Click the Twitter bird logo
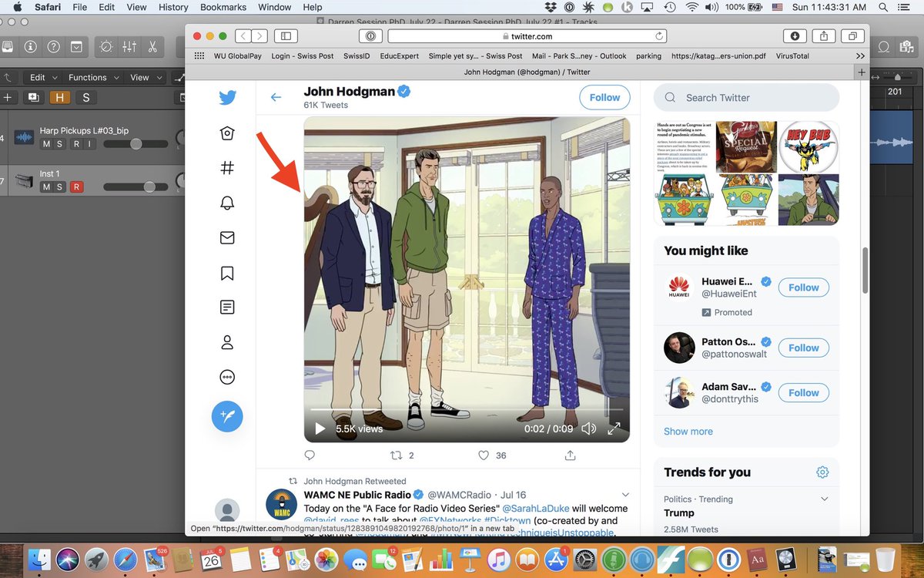Screen dimensions: 924x578 [x=227, y=98]
